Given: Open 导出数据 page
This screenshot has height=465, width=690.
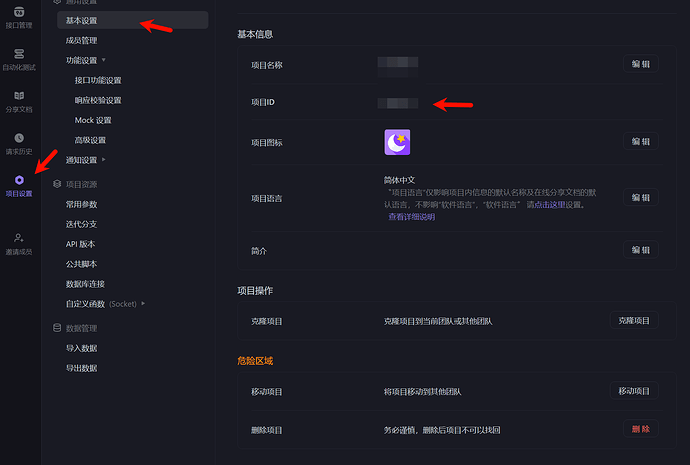Looking at the screenshot, I should [81, 368].
